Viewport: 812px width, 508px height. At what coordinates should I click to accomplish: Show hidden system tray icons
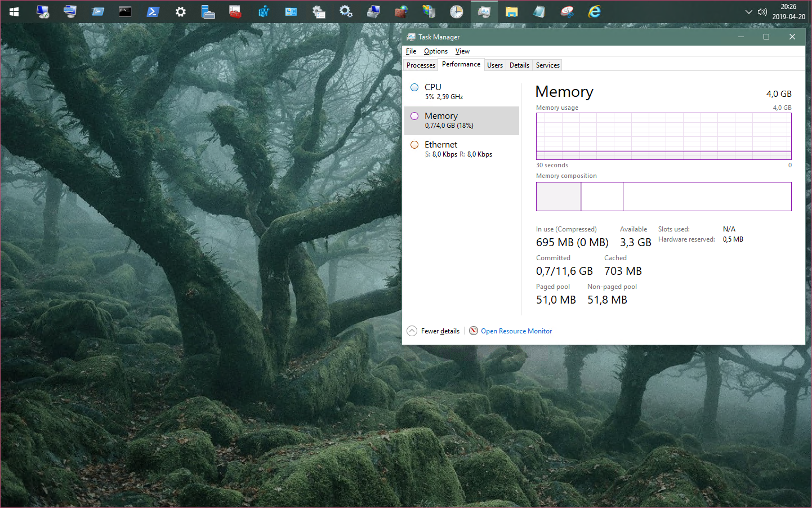pos(748,11)
